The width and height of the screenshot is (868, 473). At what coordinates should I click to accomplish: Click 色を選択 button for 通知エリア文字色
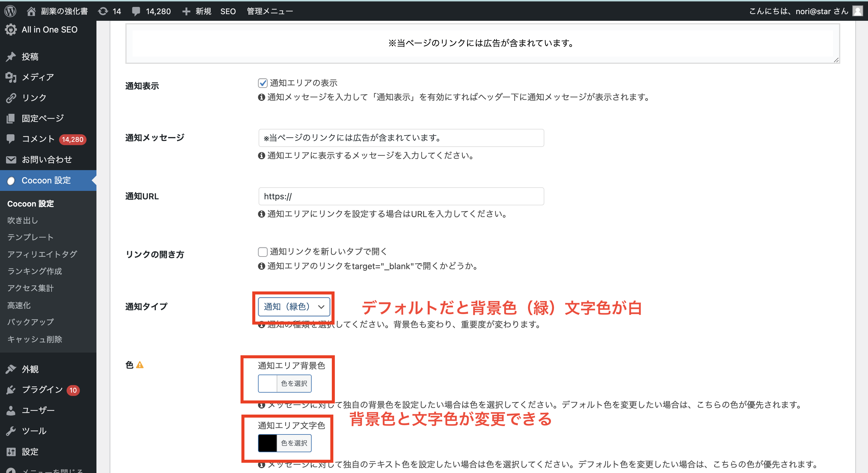tap(294, 443)
